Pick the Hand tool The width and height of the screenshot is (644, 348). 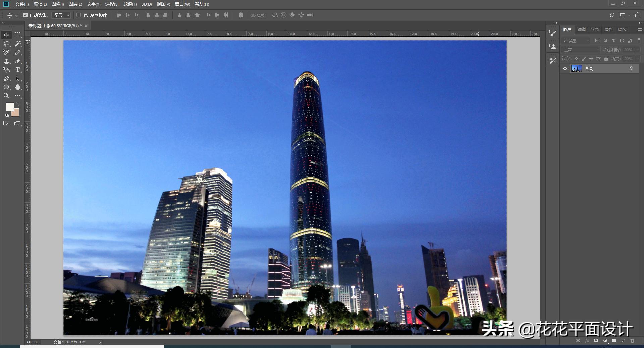pos(17,87)
